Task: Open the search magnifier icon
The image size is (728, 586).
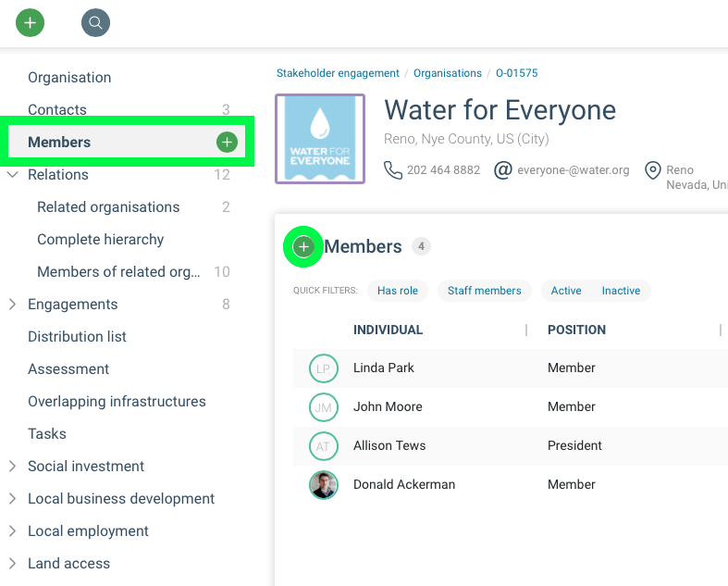Action: coord(95,23)
